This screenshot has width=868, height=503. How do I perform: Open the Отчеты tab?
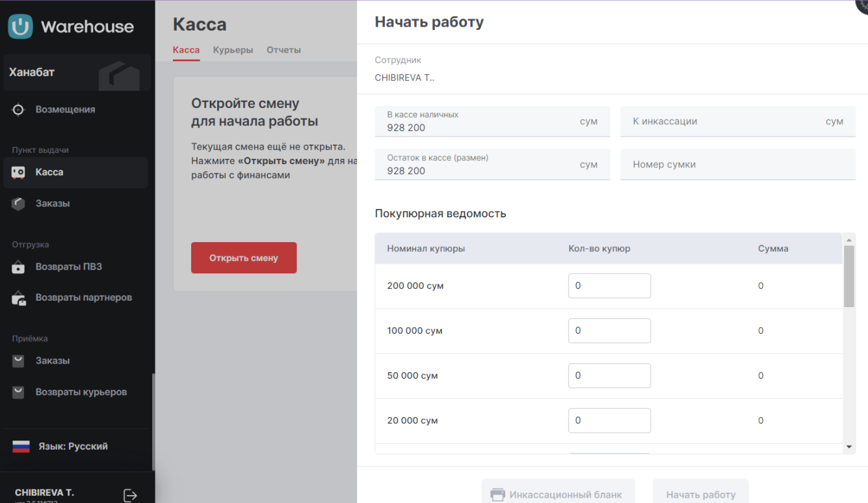pyautogui.click(x=283, y=50)
